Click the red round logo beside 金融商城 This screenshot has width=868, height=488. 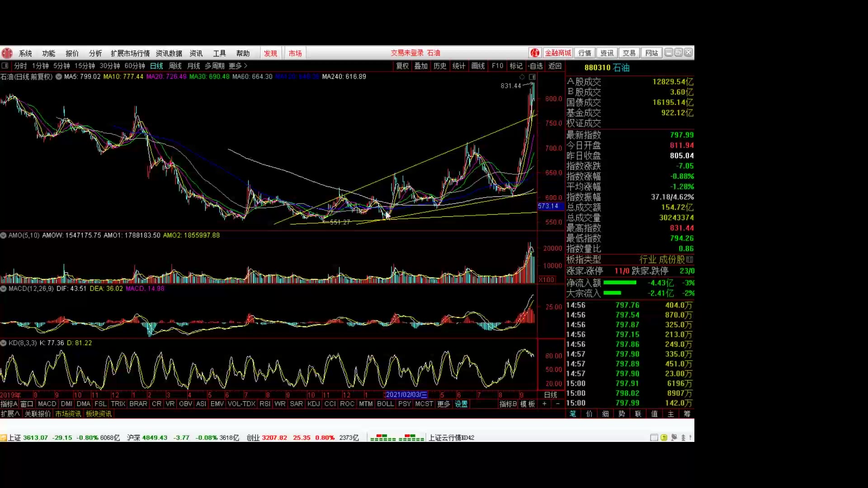(x=535, y=53)
